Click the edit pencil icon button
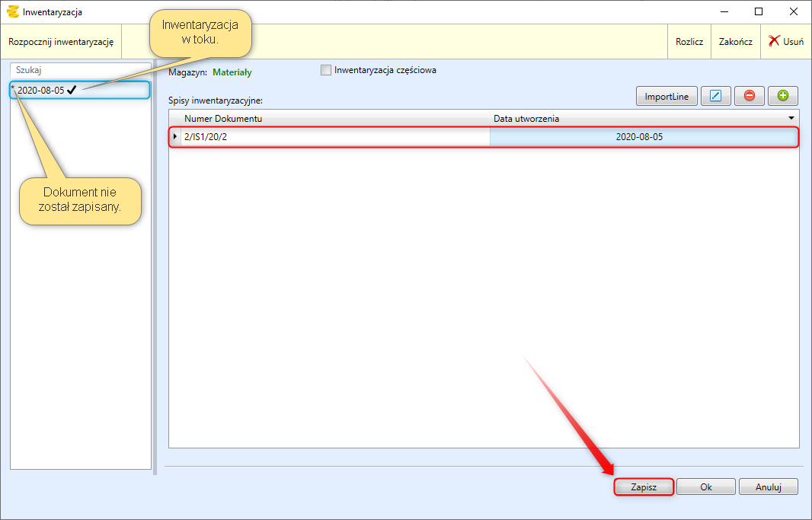This screenshot has height=520, width=812. [x=715, y=96]
